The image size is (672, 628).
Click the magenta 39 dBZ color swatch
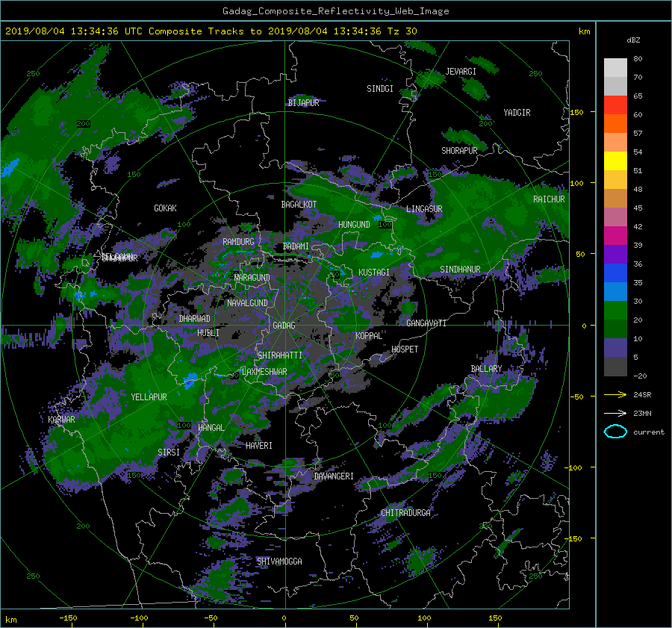(615, 236)
